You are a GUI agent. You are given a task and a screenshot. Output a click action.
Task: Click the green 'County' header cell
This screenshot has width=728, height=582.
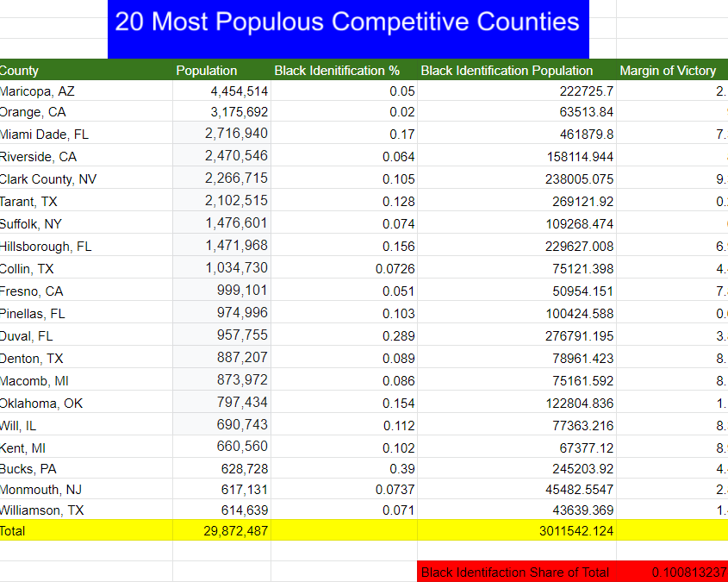(x=86, y=70)
